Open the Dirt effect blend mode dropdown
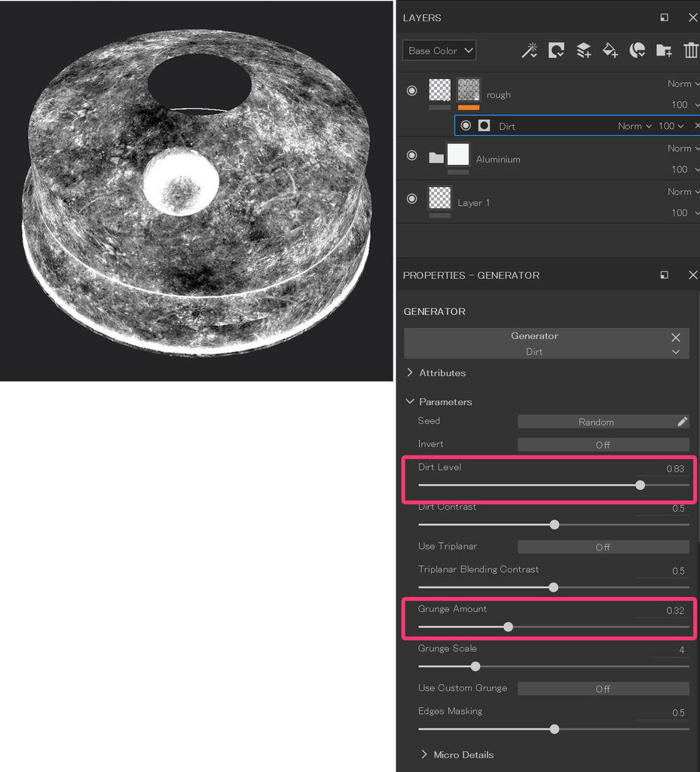This screenshot has height=772, width=700. (x=634, y=126)
